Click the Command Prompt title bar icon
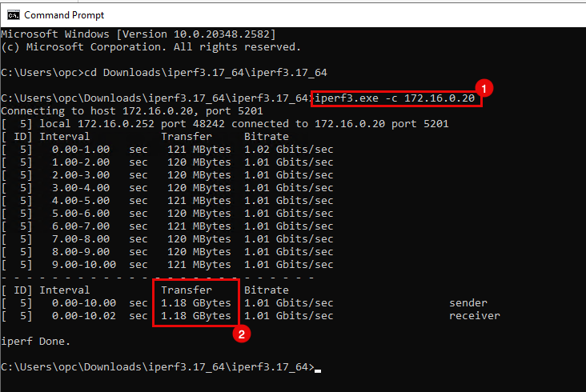 point(13,14)
